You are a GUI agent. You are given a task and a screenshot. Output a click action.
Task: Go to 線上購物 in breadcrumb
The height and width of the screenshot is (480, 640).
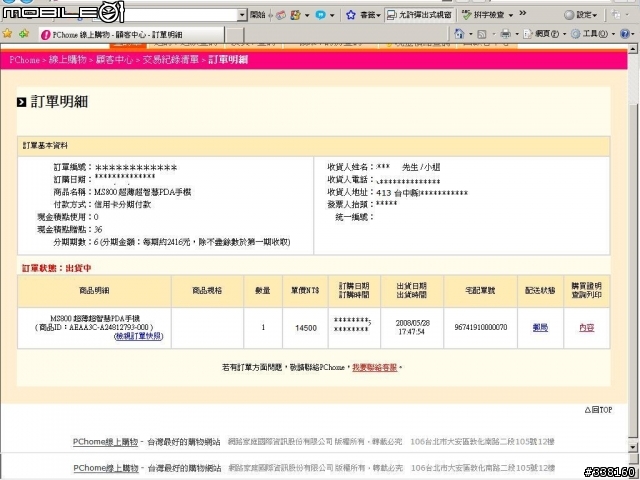click(x=68, y=60)
